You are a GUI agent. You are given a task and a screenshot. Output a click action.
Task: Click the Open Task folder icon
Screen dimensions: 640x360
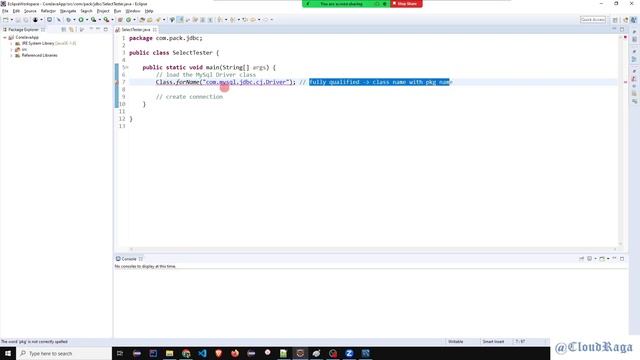[x=149, y=20]
